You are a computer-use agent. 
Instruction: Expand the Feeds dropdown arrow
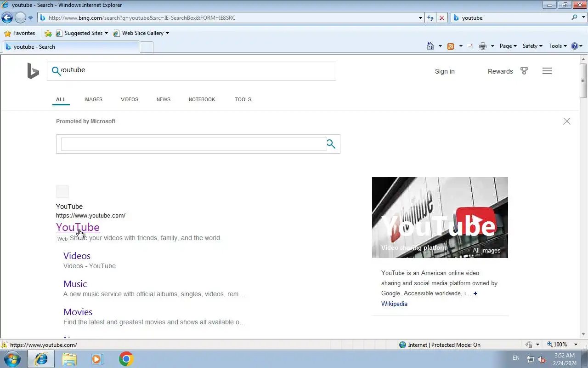461,46
